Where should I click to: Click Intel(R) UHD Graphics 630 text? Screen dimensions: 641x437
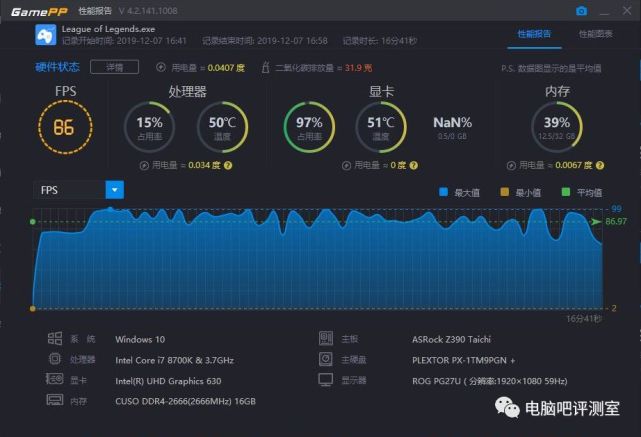tap(168, 381)
